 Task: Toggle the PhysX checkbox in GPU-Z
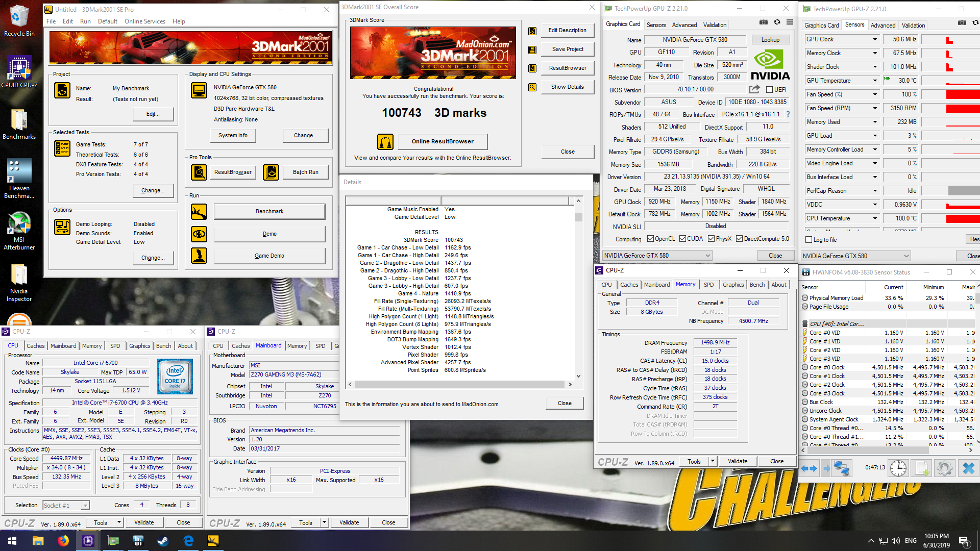711,239
